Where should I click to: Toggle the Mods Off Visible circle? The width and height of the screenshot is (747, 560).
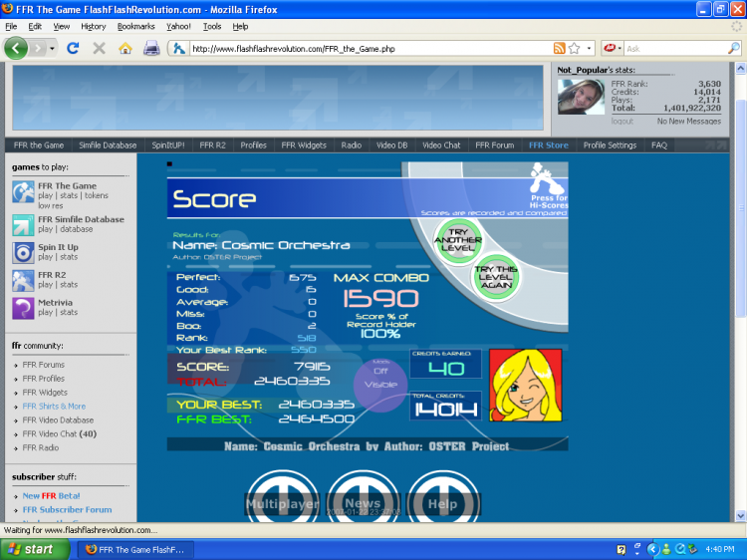(x=382, y=385)
